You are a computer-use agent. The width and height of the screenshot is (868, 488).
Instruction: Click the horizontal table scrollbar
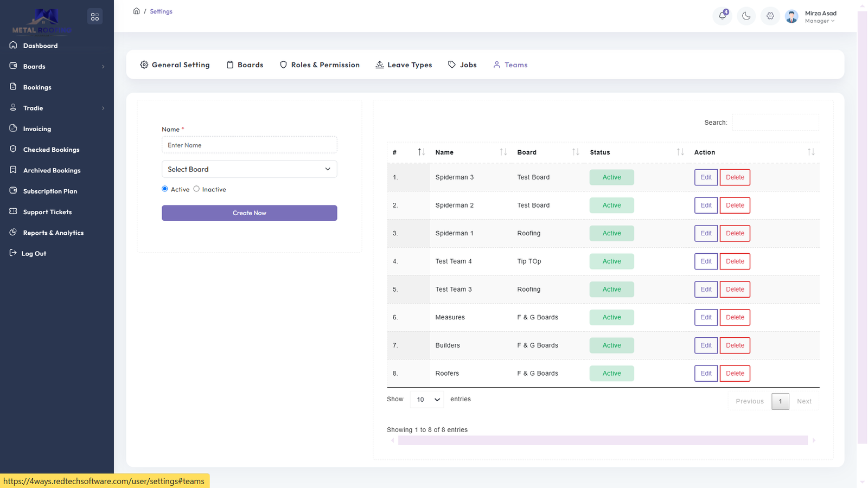pos(602,440)
